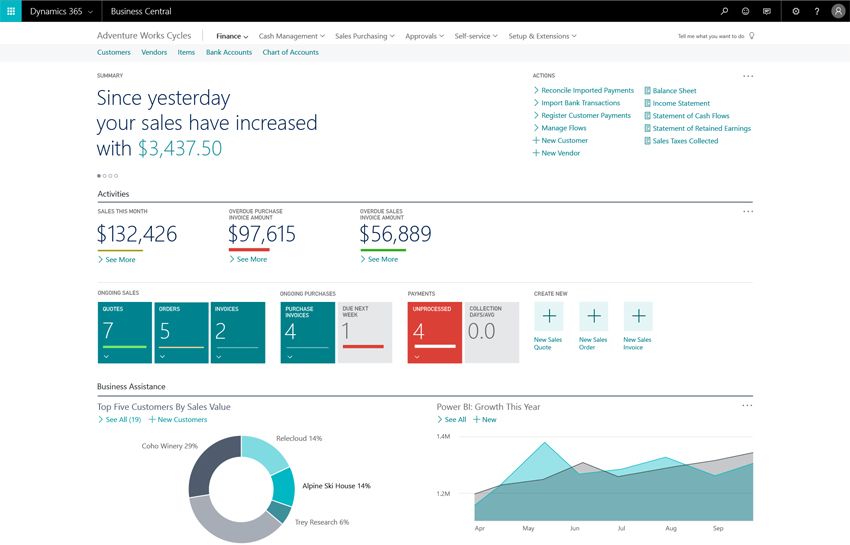Select the first summary carousel dot
Viewport: 850px width, 545px height.
pos(99,176)
